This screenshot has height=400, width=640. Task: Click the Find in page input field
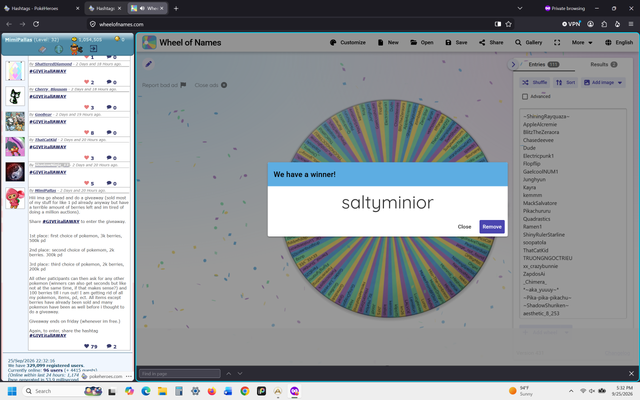tap(180, 373)
